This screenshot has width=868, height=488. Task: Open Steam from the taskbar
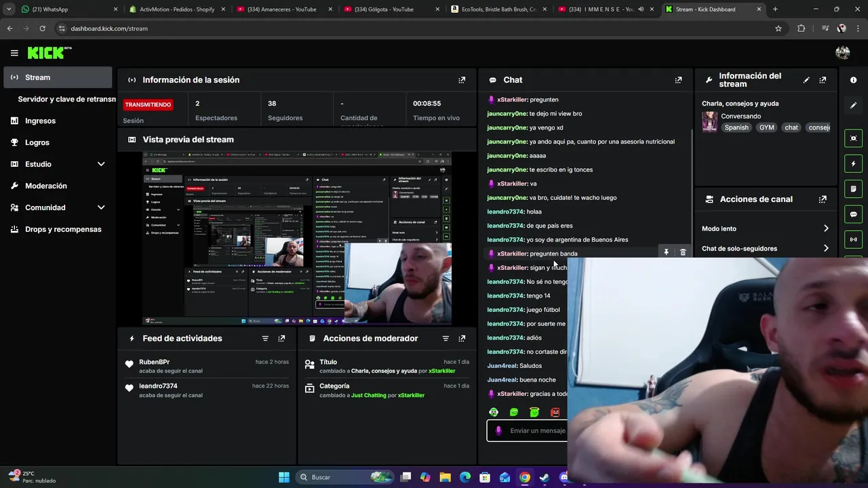tap(544, 477)
